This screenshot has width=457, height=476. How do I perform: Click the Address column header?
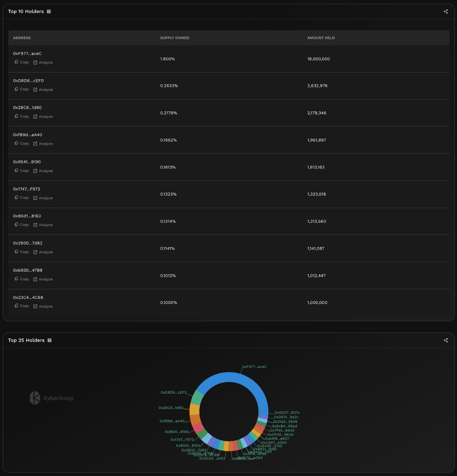22,38
